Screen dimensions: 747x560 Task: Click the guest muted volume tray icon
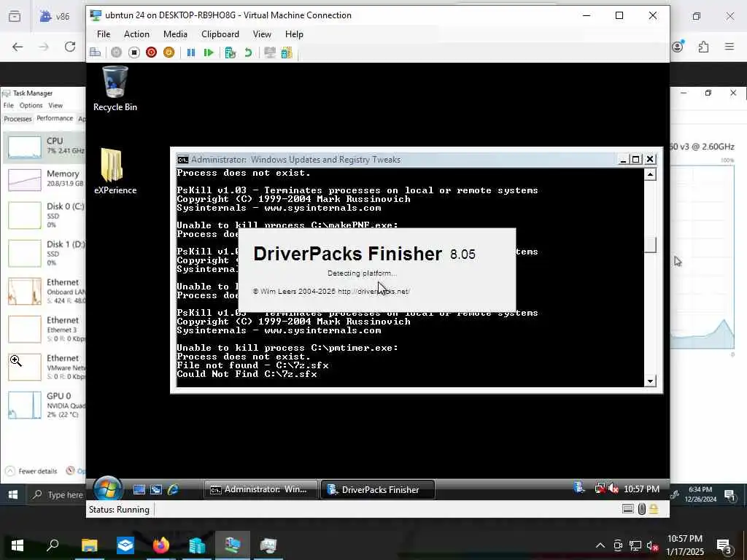614,489
